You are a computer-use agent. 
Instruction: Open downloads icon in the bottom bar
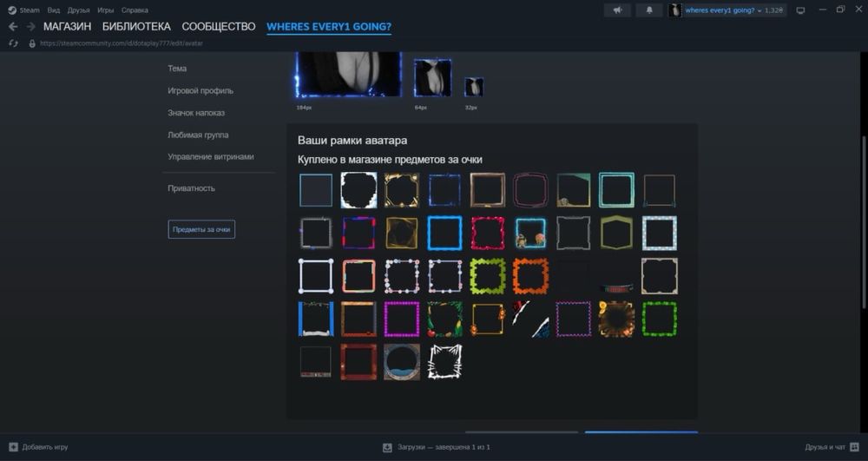click(387, 447)
